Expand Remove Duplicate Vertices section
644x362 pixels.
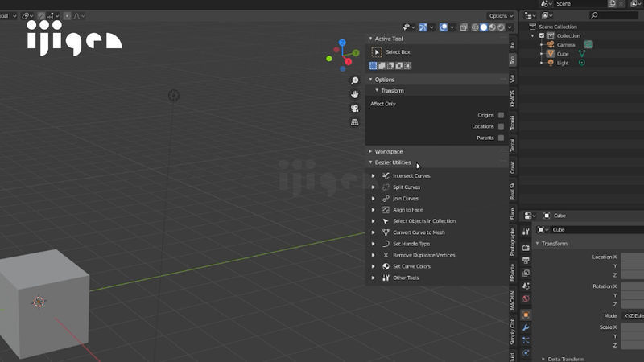374,255
